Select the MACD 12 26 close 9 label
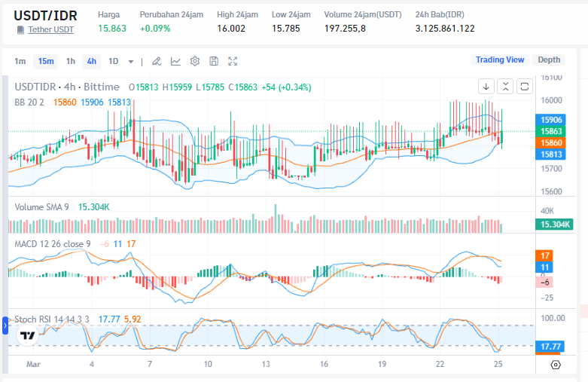Screen dimensions: 588x382 [53, 244]
